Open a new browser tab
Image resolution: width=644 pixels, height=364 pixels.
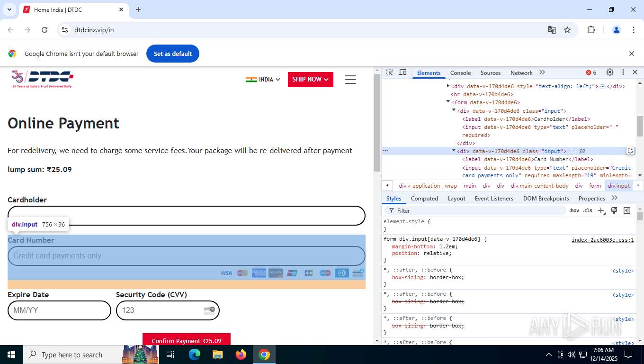(x=138, y=9)
